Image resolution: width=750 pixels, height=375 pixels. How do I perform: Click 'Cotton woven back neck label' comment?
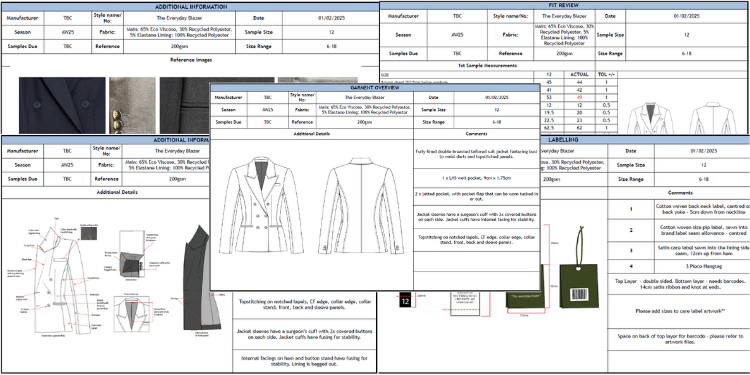coord(702,209)
